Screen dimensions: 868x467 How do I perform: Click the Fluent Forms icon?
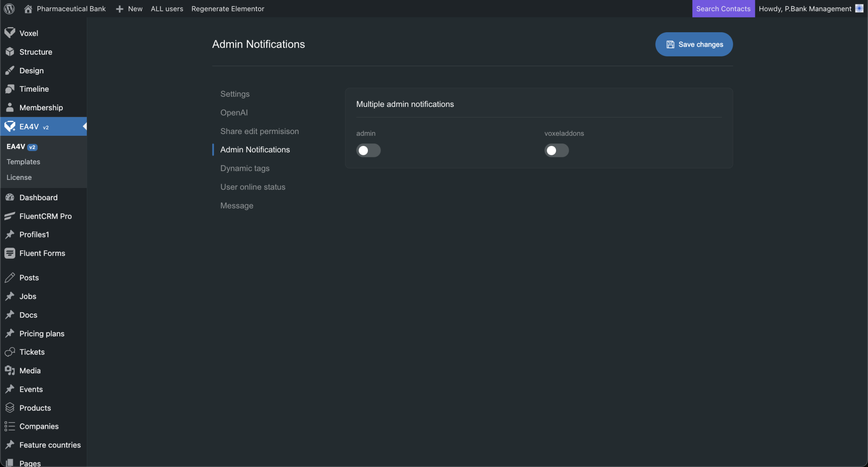point(10,253)
